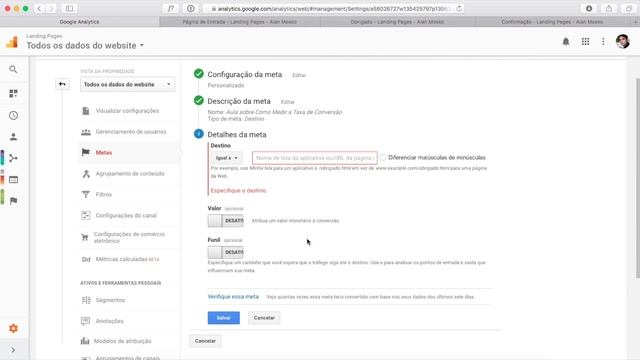Click the 'Detalhes da meta' step heading
Screen dimensions: 640x360
coord(237,135)
